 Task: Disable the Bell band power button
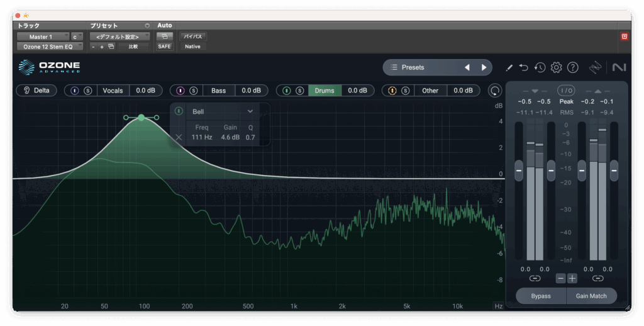tap(179, 111)
